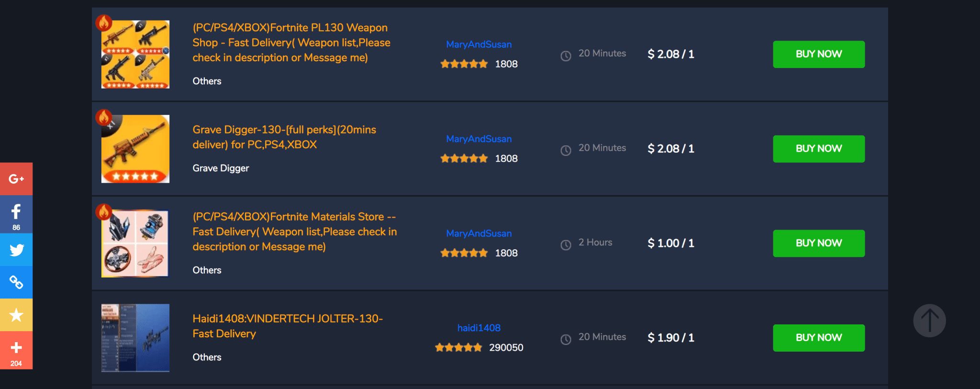Image resolution: width=980 pixels, height=389 pixels.
Task: Click the back-to-top arrow button
Action: tap(929, 321)
